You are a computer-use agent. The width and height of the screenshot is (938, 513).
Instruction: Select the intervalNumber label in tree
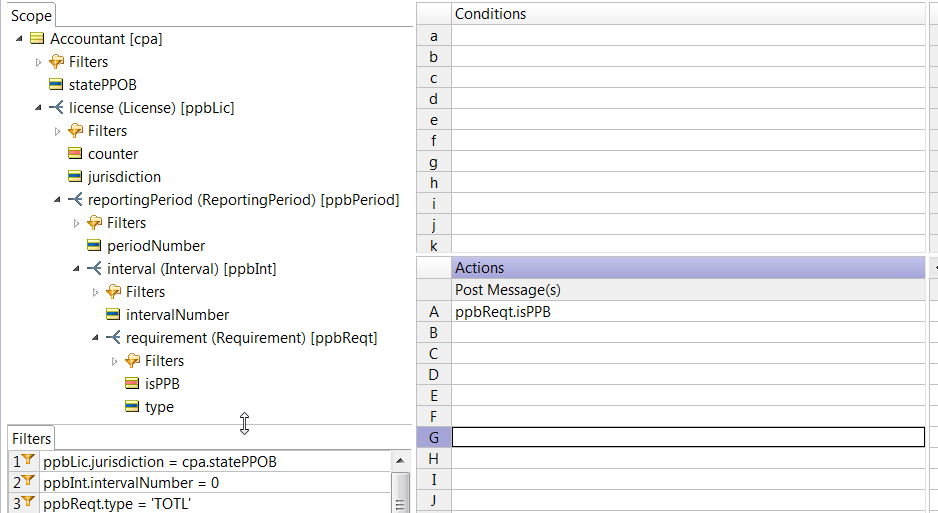point(178,314)
